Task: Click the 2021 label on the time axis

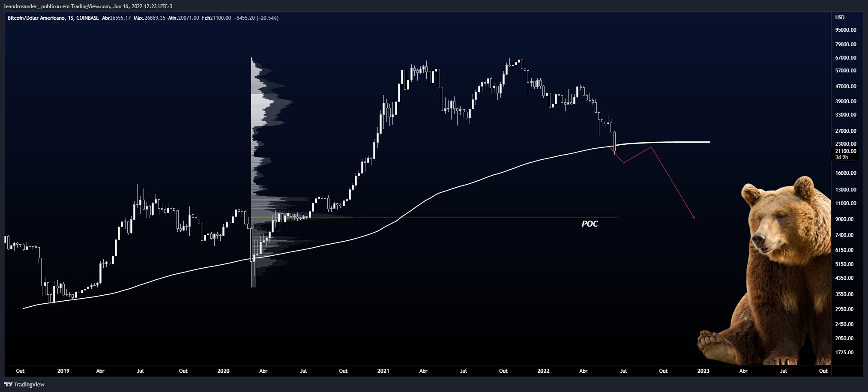Action: click(x=383, y=371)
